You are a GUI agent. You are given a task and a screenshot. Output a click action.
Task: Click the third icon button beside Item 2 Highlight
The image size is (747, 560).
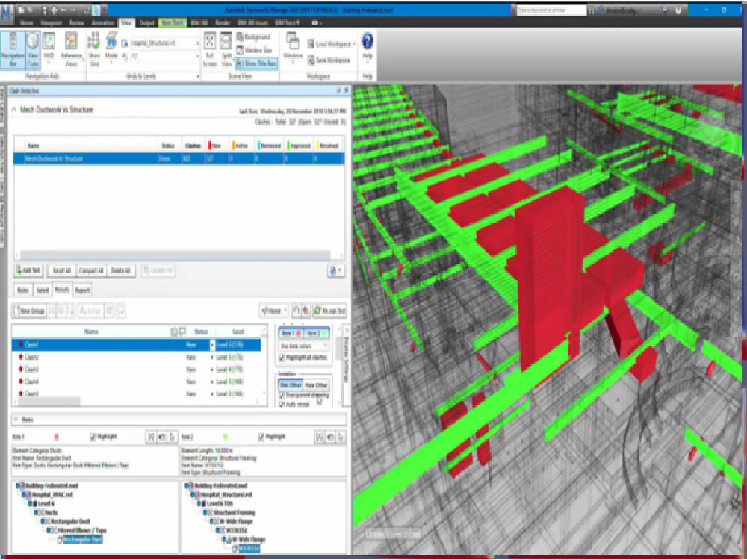341,437
